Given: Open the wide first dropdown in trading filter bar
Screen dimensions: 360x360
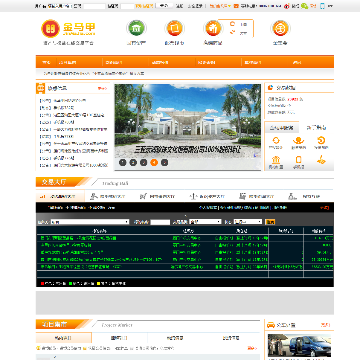Looking at the screenshot, I should [x=90, y=222].
